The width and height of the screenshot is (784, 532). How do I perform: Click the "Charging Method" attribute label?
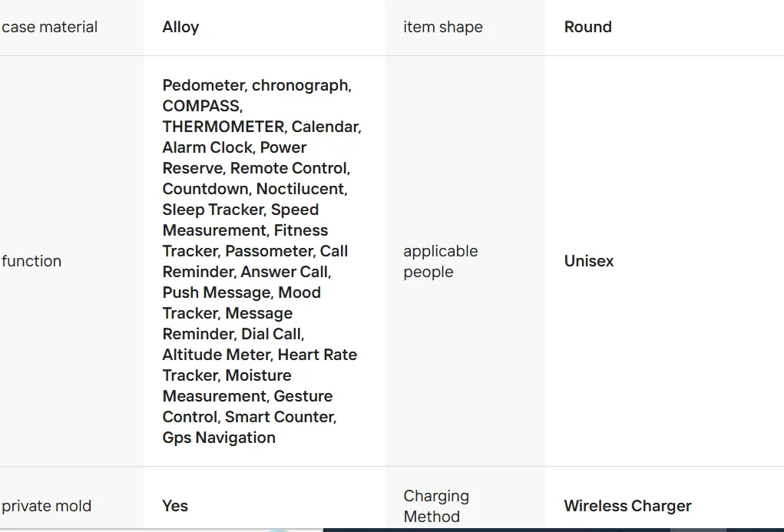coord(435,506)
